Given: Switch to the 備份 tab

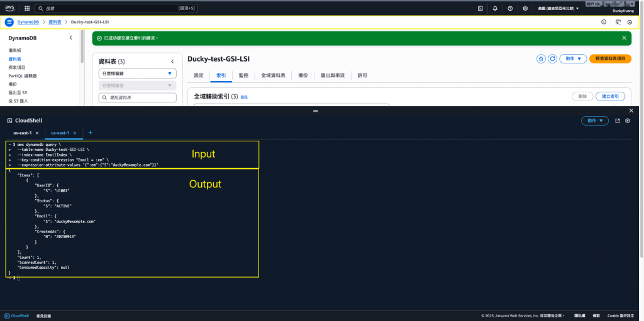Looking at the screenshot, I should pyautogui.click(x=303, y=75).
